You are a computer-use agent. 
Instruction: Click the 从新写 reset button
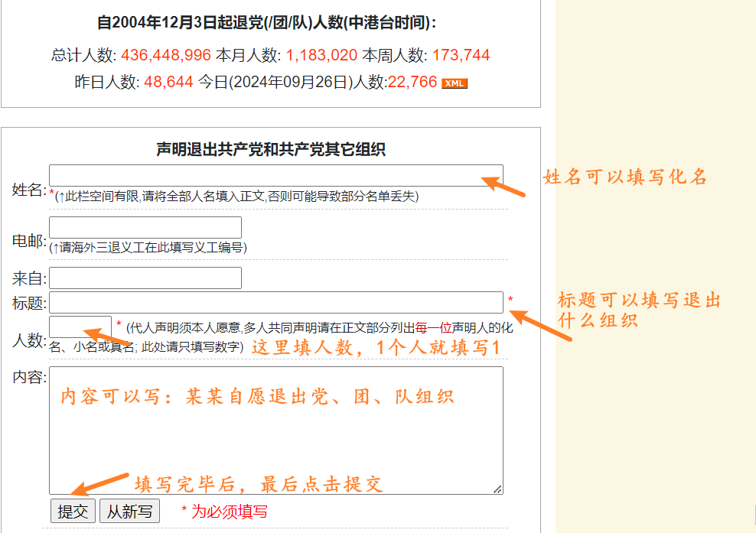tap(129, 511)
